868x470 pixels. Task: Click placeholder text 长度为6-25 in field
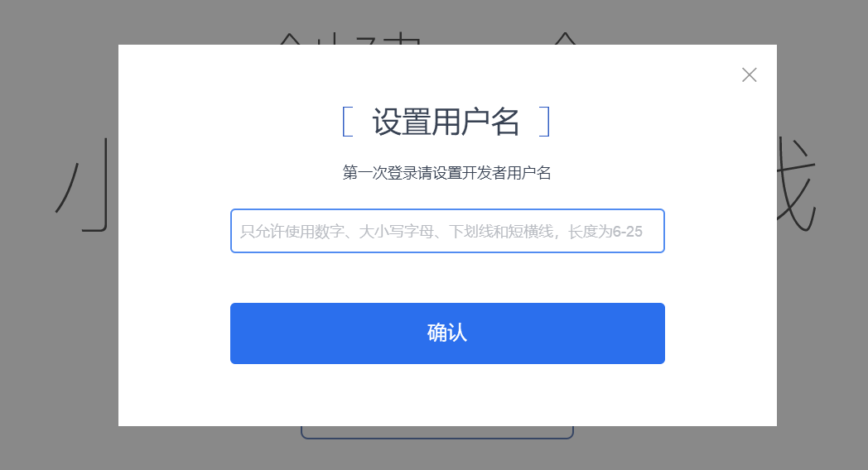click(605, 231)
